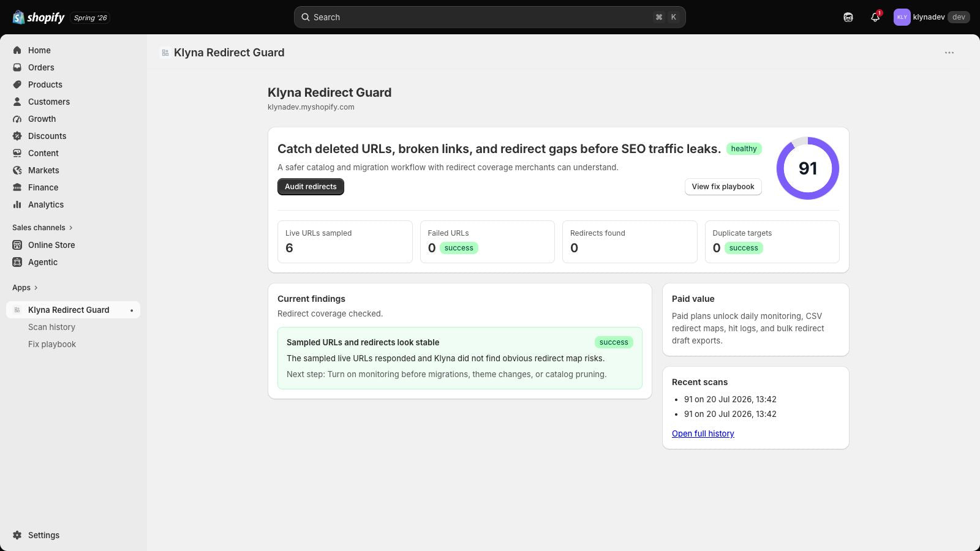
Task: Click "Sampled URLs and redirects look stable" heading
Action: [363, 342]
